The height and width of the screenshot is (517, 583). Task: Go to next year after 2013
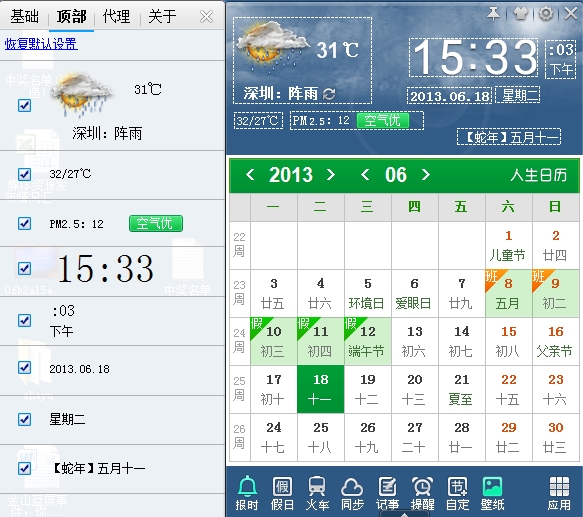pos(331,174)
